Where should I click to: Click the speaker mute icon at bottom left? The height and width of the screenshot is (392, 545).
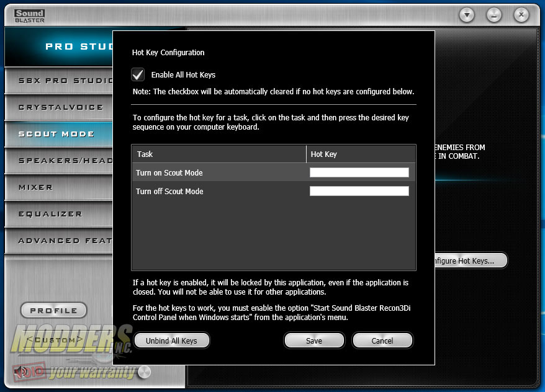pyautogui.click(x=22, y=372)
